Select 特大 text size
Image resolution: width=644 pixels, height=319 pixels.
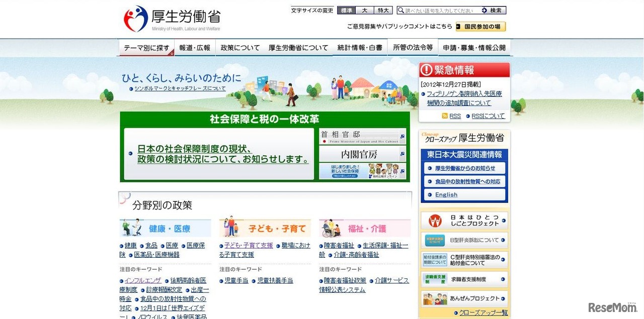coord(384,10)
